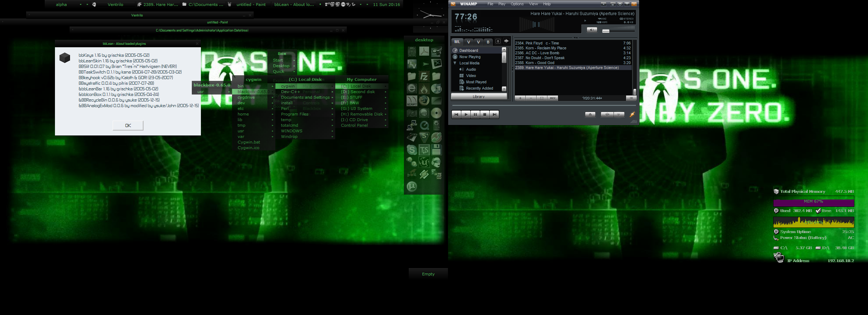Start playback with Winamp play button
Viewport: 868px width, 315px height.
pyautogui.click(x=466, y=114)
